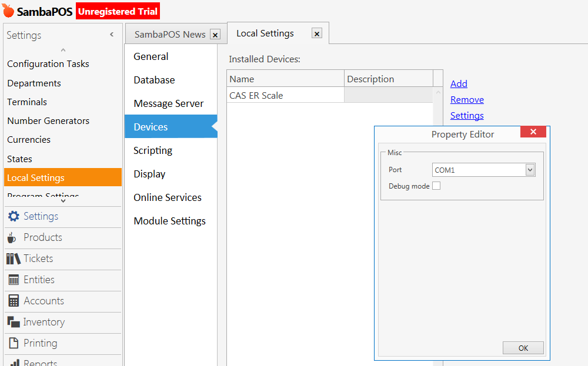Click the Add device link
588x366 pixels.
coord(459,83)
